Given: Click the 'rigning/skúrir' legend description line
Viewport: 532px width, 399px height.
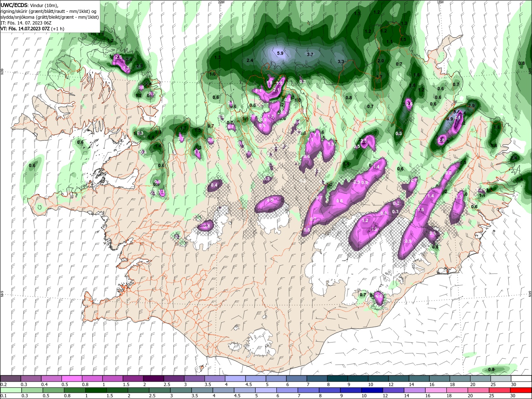Looking at the screenshot, I should tap(49, 11).
